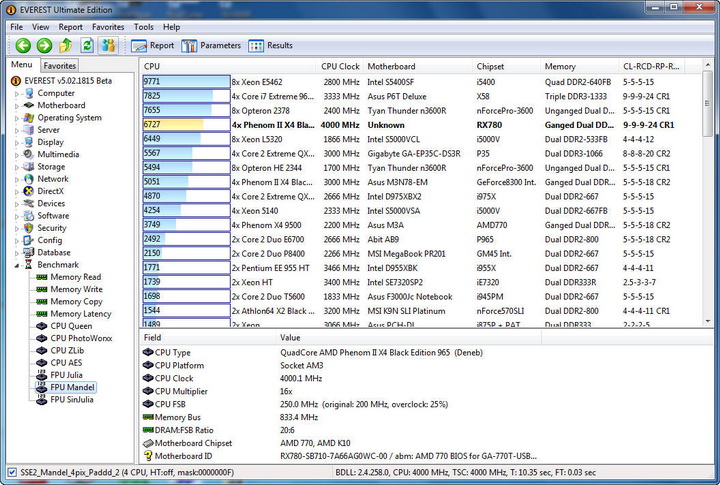This screenshot has height=485, width=720.
Task: Select the Motherboard icon in the tree
Action: point(29,105)
